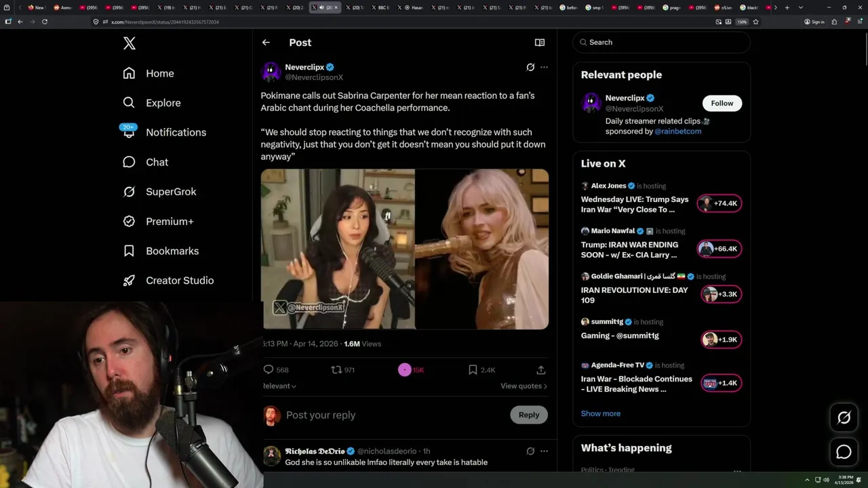Click the Bookmarks sidebar icon

129,251
